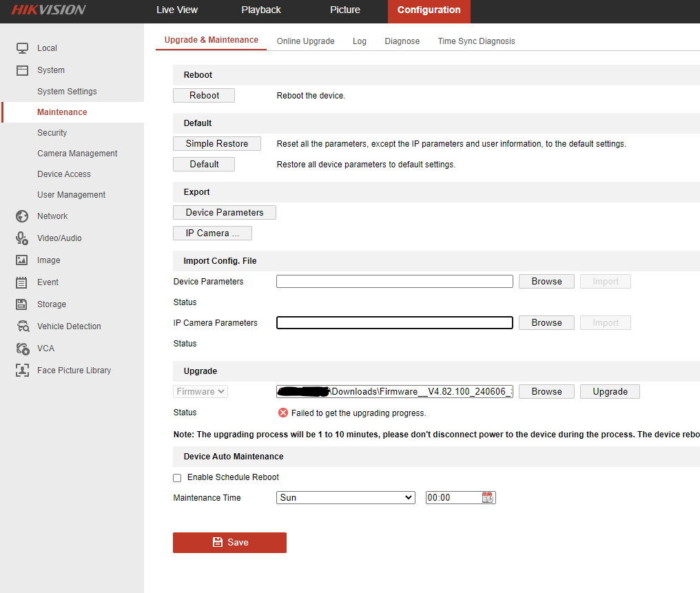Click the Vehicle Detection car icon
The image size is (700, 593).
point(23,326)
